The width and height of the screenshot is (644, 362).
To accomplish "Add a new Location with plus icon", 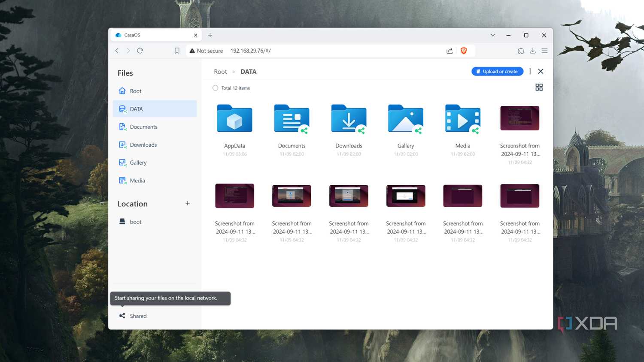I will pyautogui.click(x=188, y=203).
